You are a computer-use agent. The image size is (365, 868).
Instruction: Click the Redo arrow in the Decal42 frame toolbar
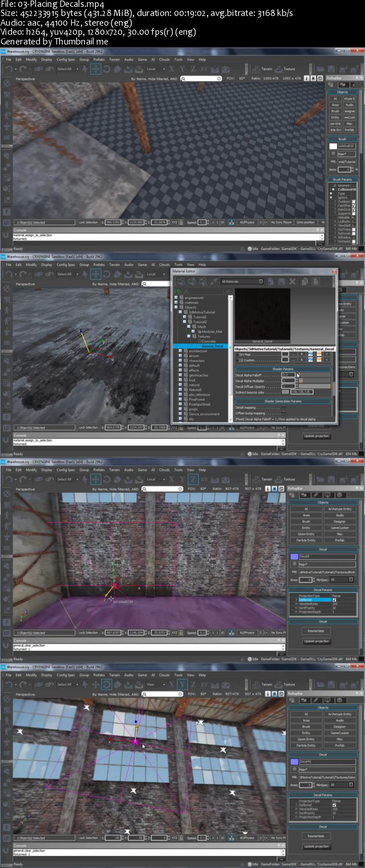(23, 684)
